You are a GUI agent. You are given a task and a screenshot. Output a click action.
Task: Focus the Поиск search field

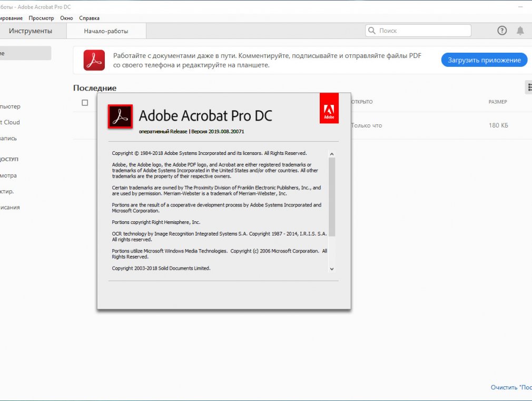(418, 31)
